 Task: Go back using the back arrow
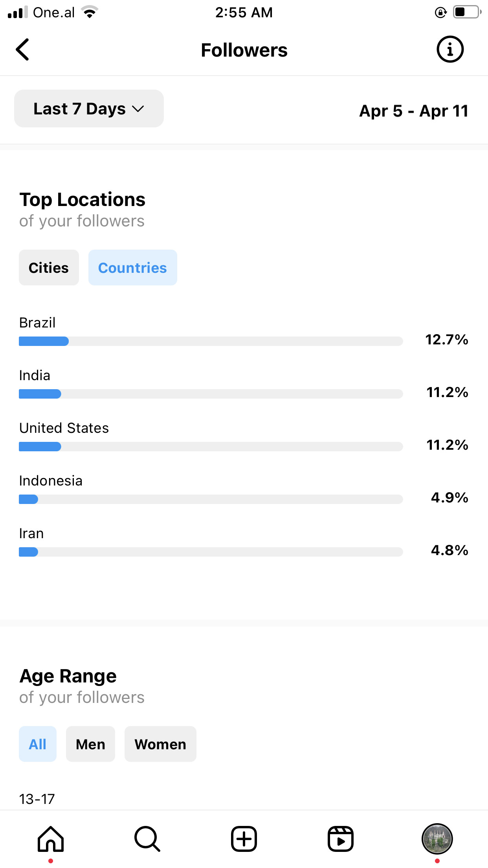(23, 50)
